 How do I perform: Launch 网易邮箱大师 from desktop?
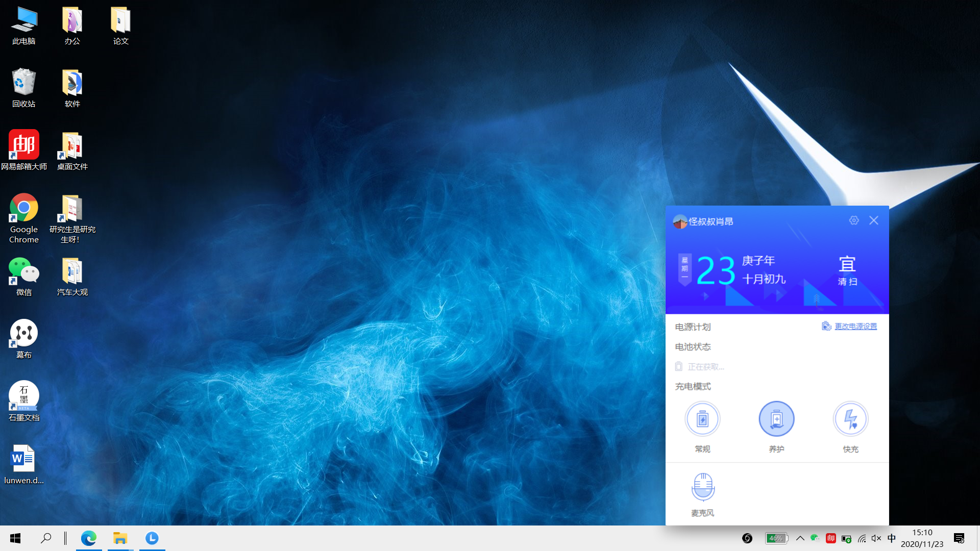pyautogui.click(x=24, y=151)
